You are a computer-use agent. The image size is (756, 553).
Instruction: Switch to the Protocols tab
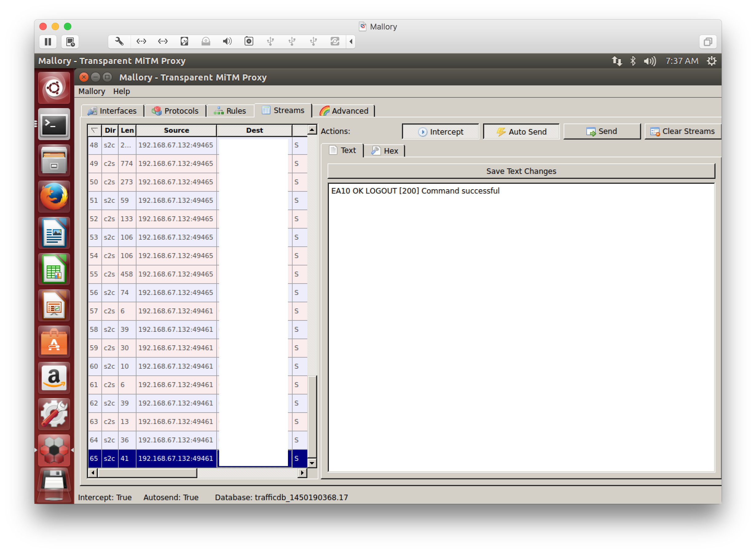pyautogui.click(x=175, y=111)
